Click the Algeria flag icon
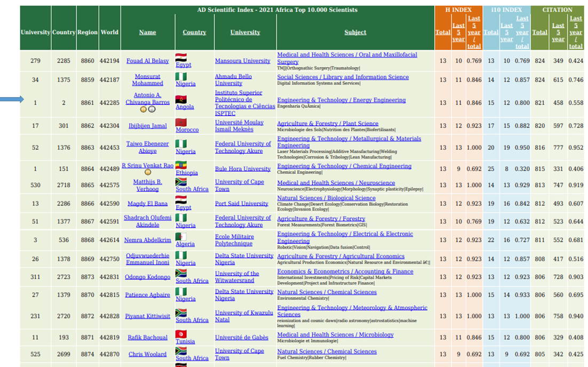The image size is (588, 367). click(x=181, y=237)
